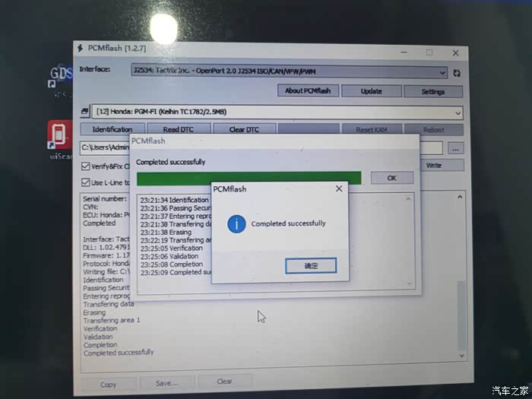Select log line 23:25:08 Completion
This screenshot has width=532, height=399.
[172, 264]
